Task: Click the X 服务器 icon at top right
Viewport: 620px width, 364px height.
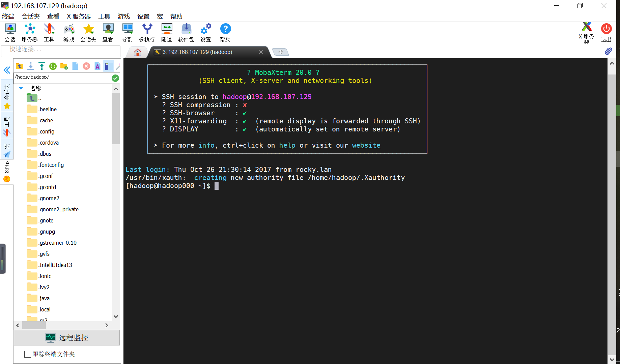Action: 587,33
